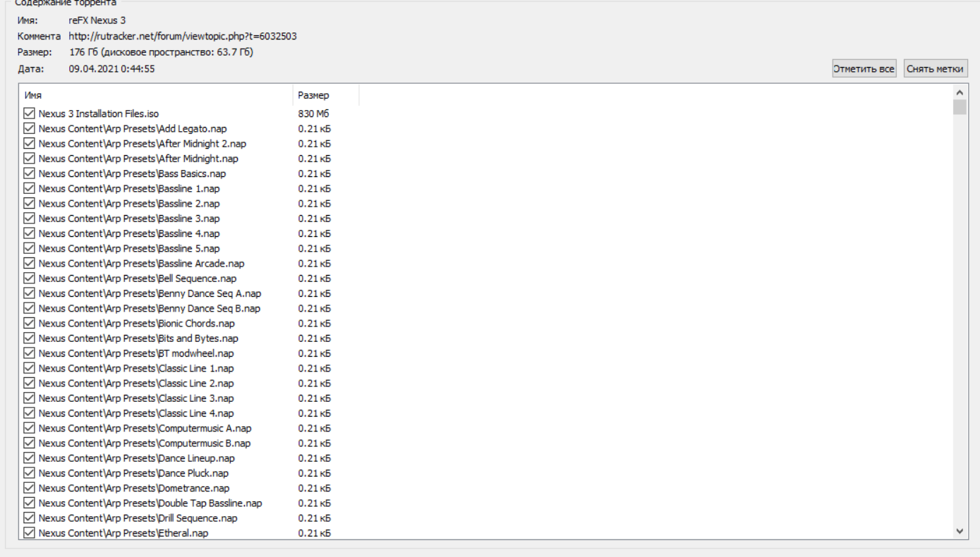Screen dimensions: 980x557
Task: Deselect Bassline Arcade.nap checkbox
Action: [x=29, y=264]
